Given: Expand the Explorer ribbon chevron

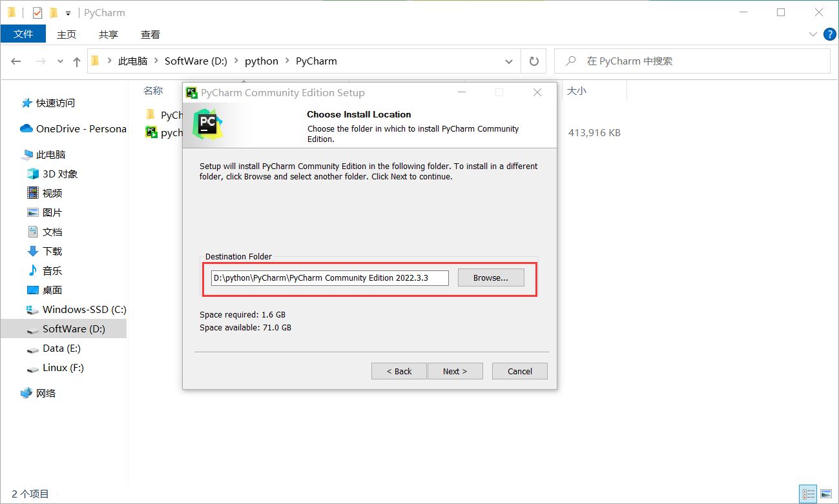Looking at the screenshot, I should [813, 34].
